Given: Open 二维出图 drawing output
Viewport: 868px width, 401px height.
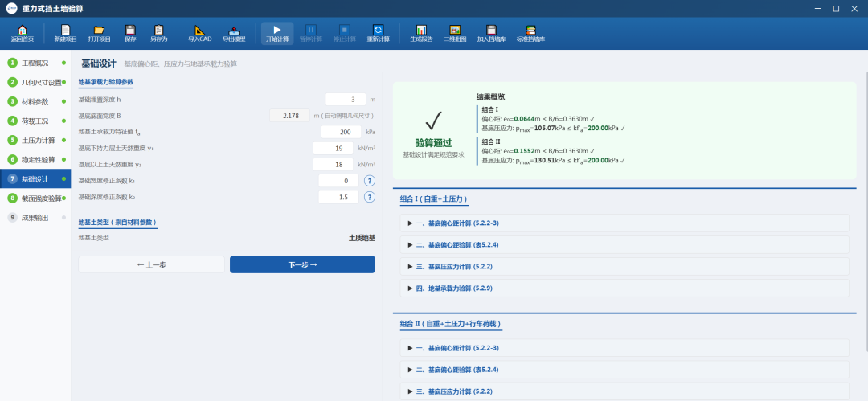Looking at the screenshot, I should [x=455, y=33].
